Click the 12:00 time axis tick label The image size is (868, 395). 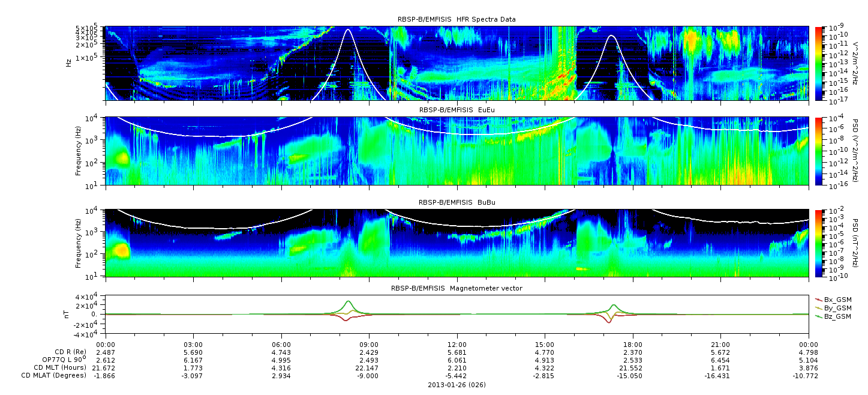pyautogui.click(x=457, y=344)
